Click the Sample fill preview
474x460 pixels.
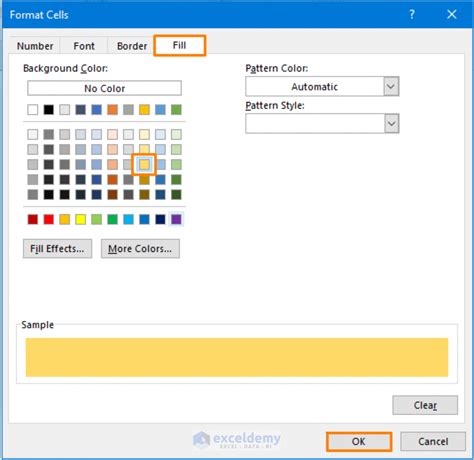(237, 357)
